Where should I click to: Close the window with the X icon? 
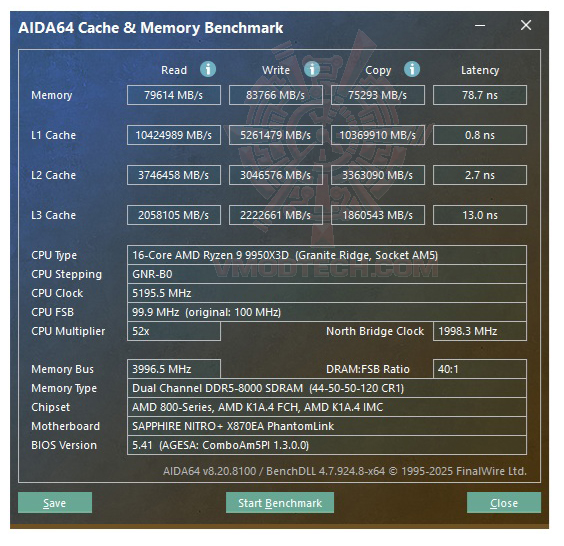(x=526, y=25)
